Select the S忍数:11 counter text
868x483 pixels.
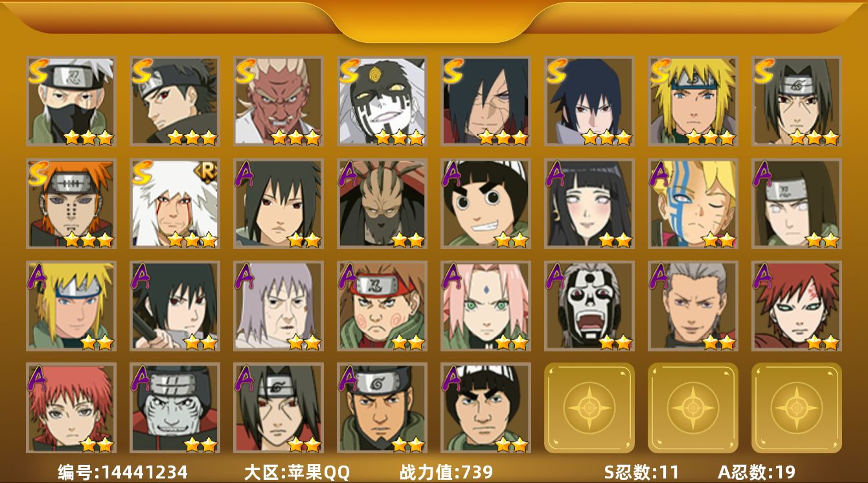(641, 472)
